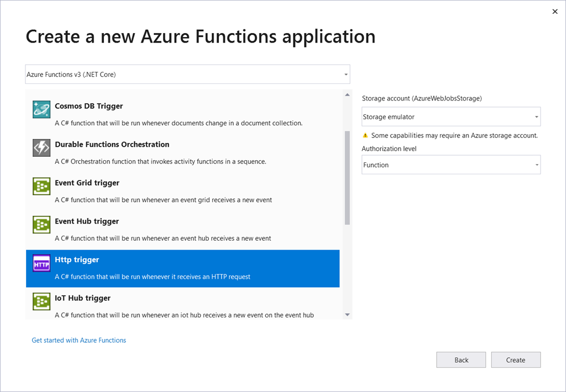Click the warning icon about Azure storage account

tap(365, 135)
